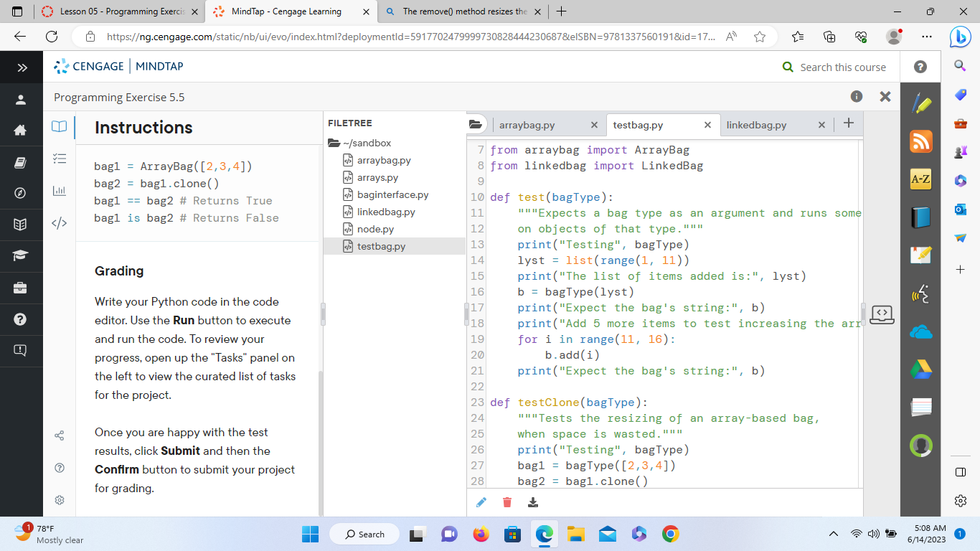
Task: Click the red trash delete file icon
Action: (507, 502)
